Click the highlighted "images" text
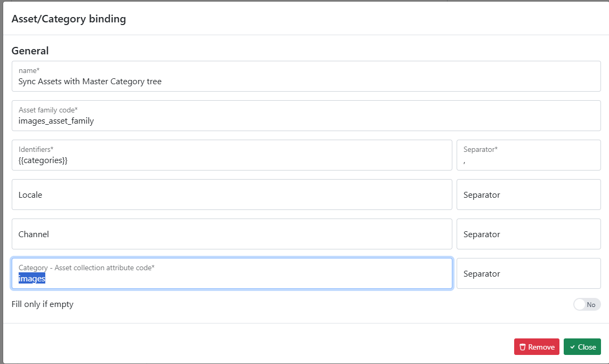609x364 pixels. [32, 278]
